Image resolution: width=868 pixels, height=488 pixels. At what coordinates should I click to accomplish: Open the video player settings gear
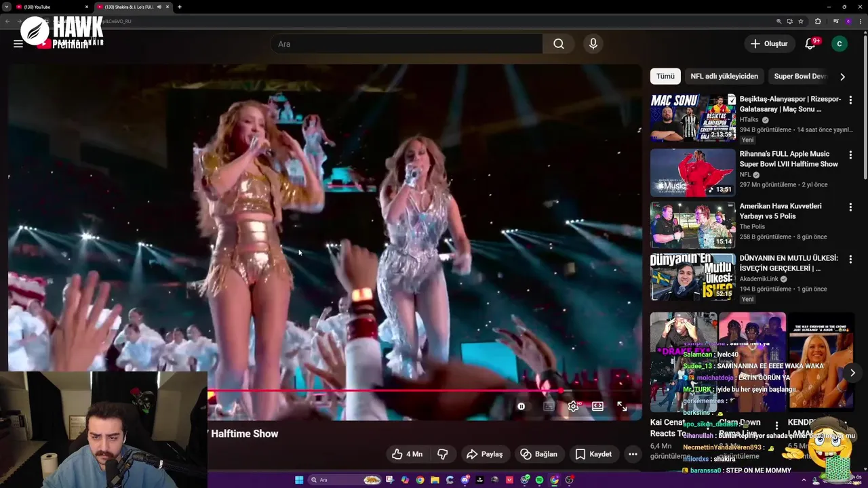[x=574, y=406]
